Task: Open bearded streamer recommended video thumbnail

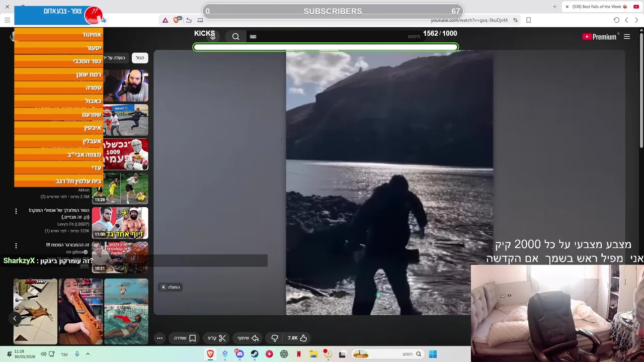Action: click(x=126, y=85)
